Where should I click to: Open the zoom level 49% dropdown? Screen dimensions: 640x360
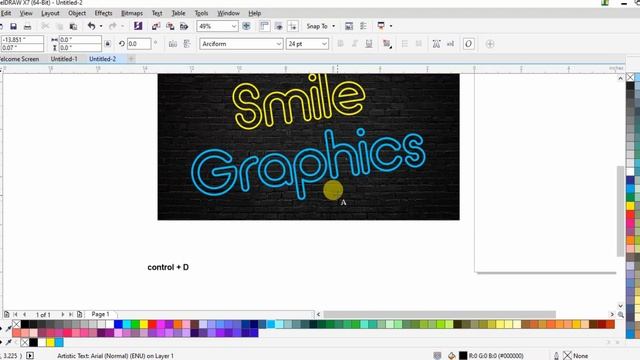coord(234,26)
